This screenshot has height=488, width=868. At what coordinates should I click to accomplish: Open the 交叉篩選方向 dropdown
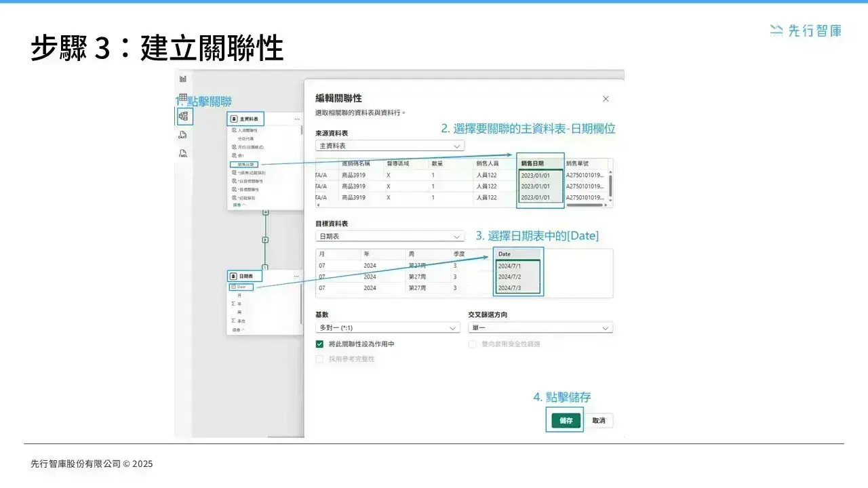click(540, 327)
